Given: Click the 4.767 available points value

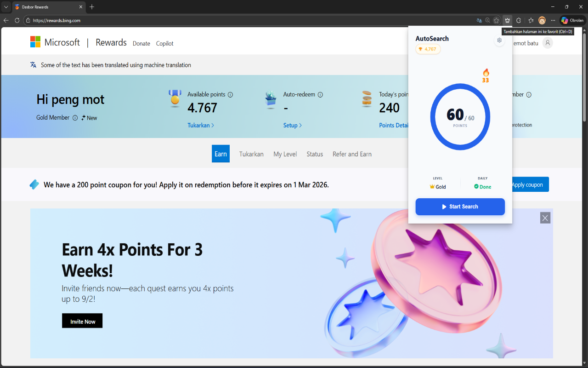Looking at the screenshot, I should [203, 108].
